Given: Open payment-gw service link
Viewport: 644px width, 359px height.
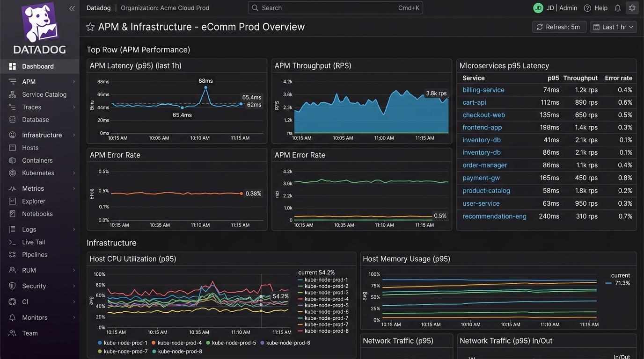Looking at the screenshot, I should [x=481, y=178].
